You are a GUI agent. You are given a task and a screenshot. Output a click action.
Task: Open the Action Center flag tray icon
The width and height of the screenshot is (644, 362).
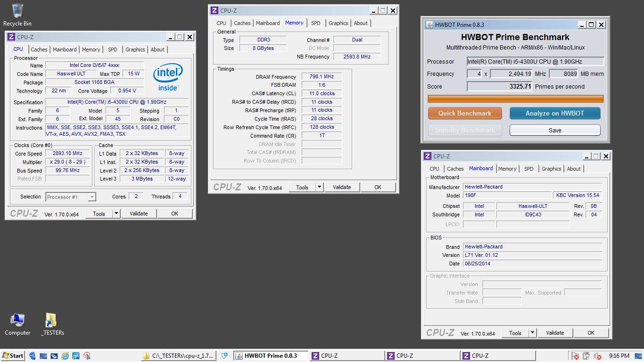[x=575, y=356]
